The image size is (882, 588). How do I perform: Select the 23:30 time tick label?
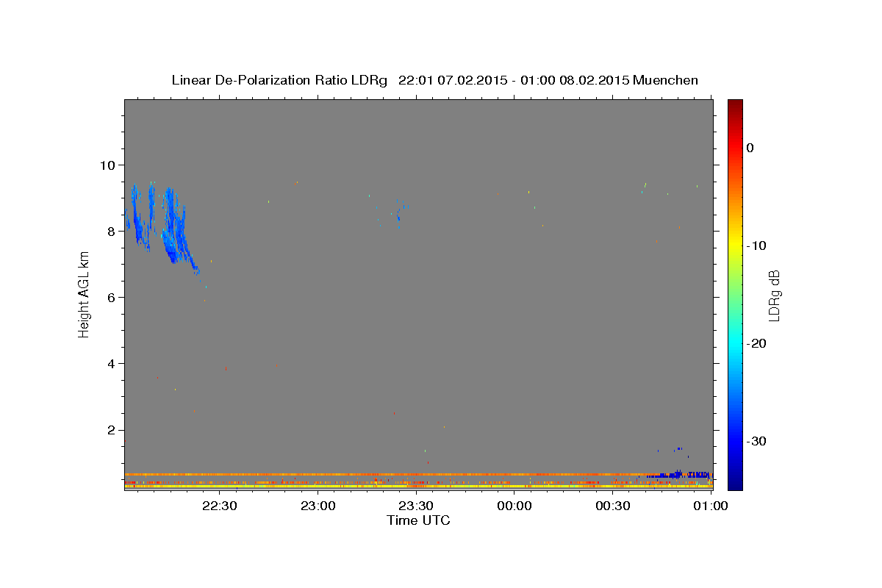click(x=416, y=506)
